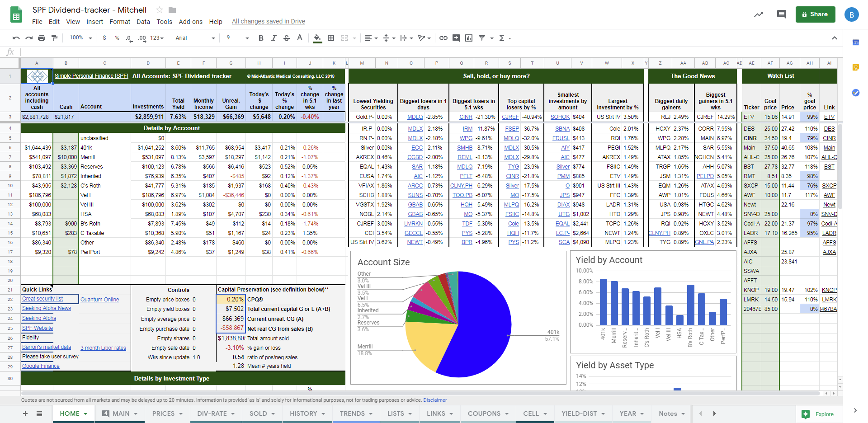Click the Insert comment icon
Screen dimensions: 868x423
pos(456,38)
